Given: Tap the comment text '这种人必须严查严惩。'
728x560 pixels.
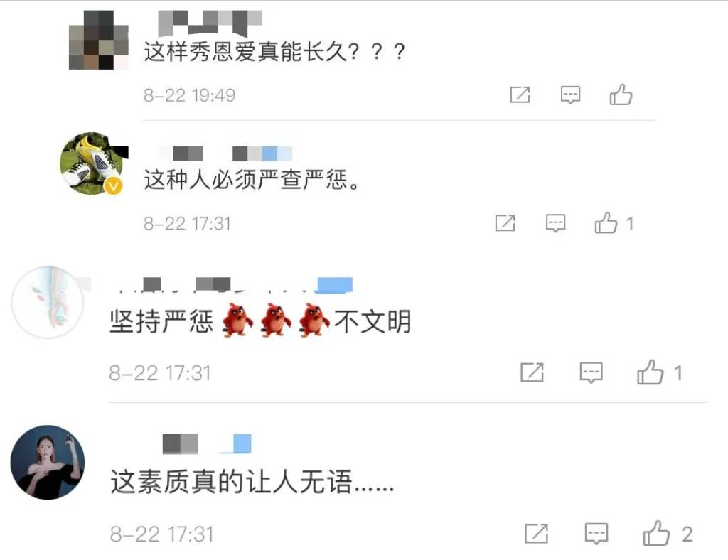Looking at the screenshot, I should coord(252,179).
